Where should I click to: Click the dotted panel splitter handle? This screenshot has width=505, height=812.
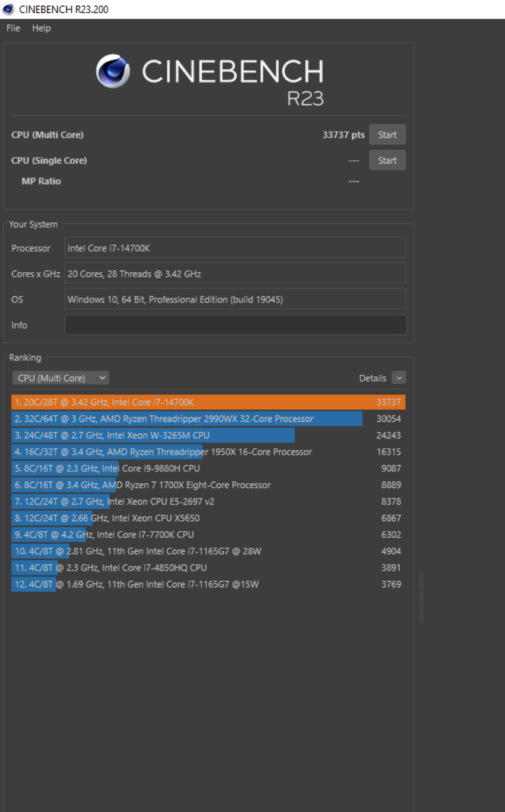click(x=421, y=598)
